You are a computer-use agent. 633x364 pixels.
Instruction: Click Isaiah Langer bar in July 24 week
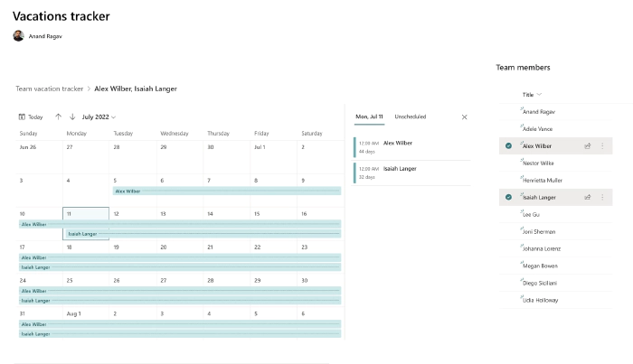coord(180,301)
